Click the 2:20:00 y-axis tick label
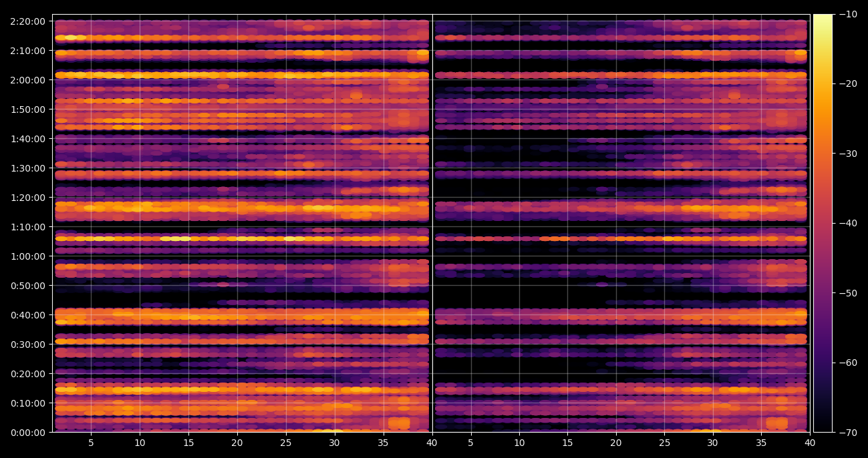 click(x=28, y=21)
